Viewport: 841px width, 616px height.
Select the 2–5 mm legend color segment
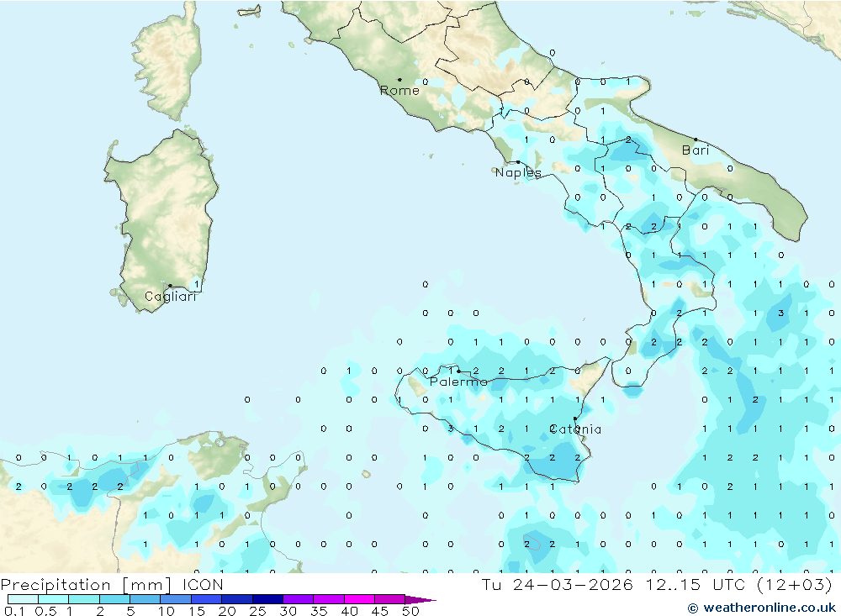click(114, 599)
